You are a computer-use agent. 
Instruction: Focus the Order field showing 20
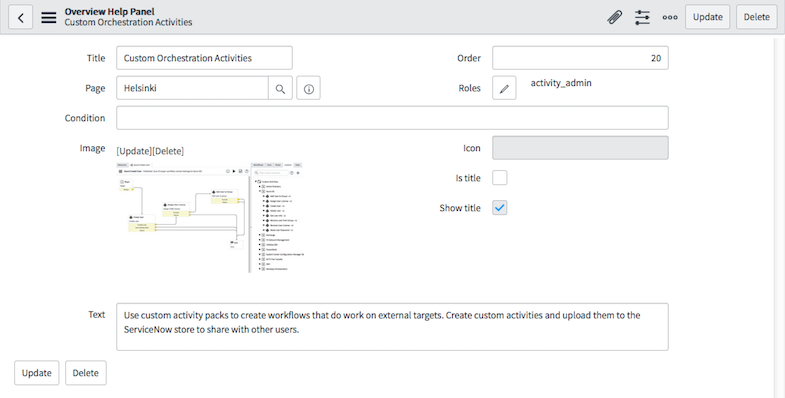click(x=580, y=58)
